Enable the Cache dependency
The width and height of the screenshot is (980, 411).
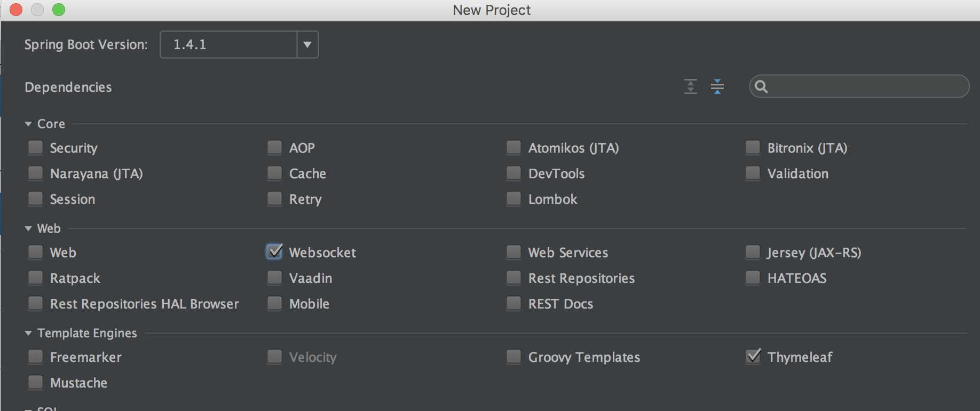pyautogui.click(x=275, y=173)
